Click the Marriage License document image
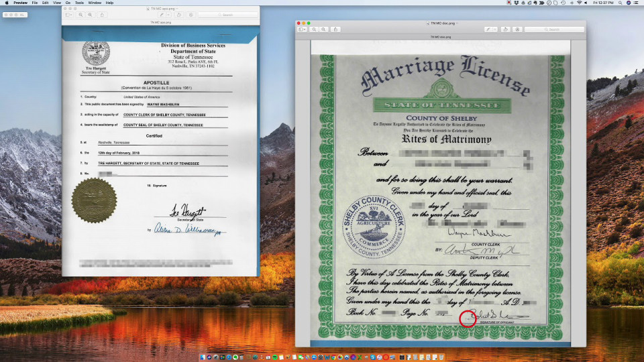 [x=440, y=193]
